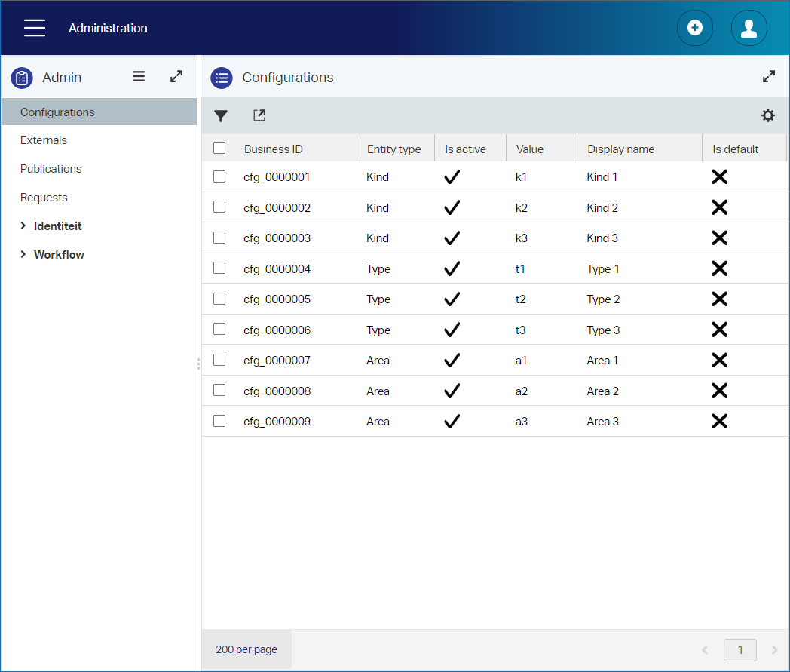790x672 pixels.
Task: Toggle the checkbox for cfg_0000009
Action: pos(219,421)
